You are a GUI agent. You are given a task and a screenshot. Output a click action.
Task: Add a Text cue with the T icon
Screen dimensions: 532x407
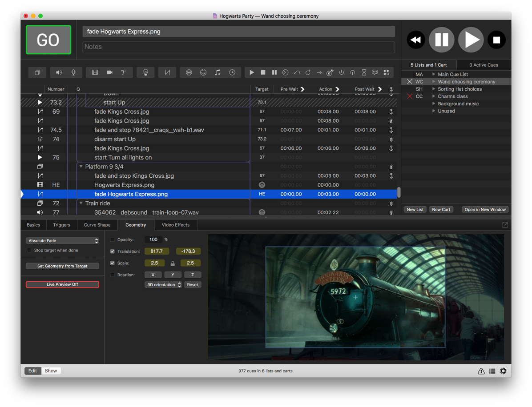click(124, 72)
